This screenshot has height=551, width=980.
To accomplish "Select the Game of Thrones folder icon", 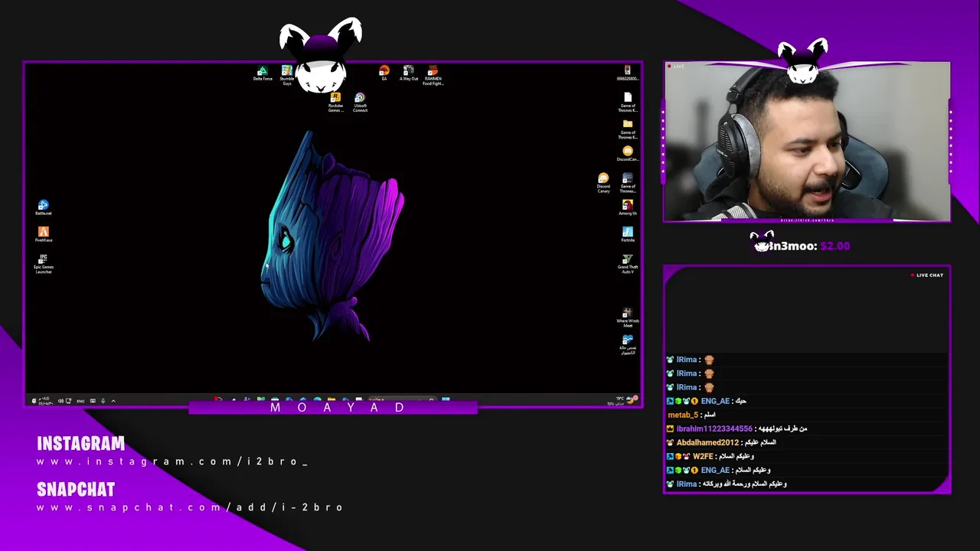I will [x=628, y=129].
